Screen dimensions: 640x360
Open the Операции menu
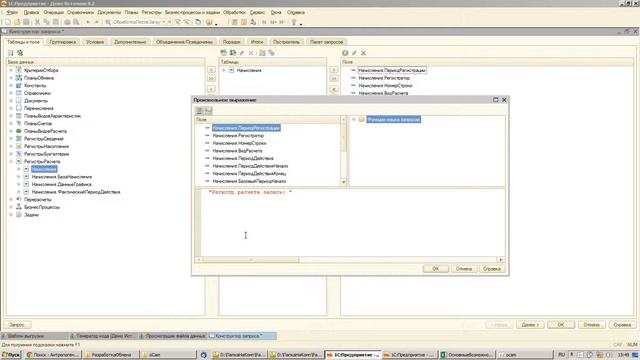(53, 12)
